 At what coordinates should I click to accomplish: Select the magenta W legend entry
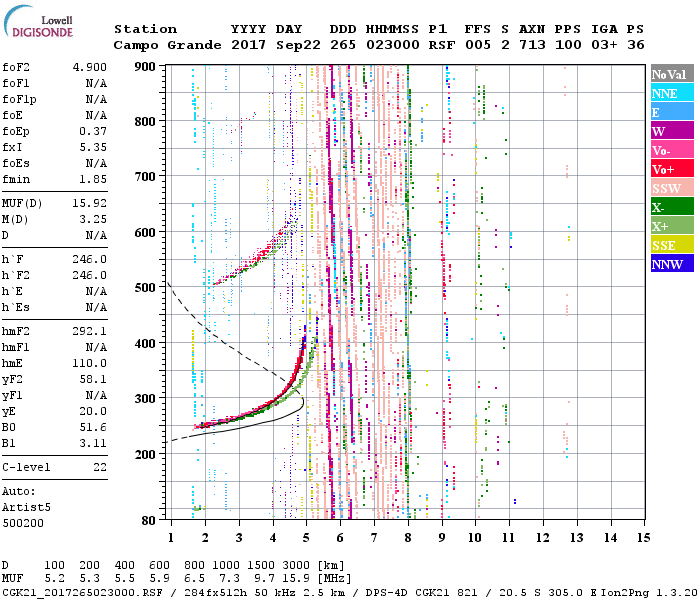click(x=672, y=131)
